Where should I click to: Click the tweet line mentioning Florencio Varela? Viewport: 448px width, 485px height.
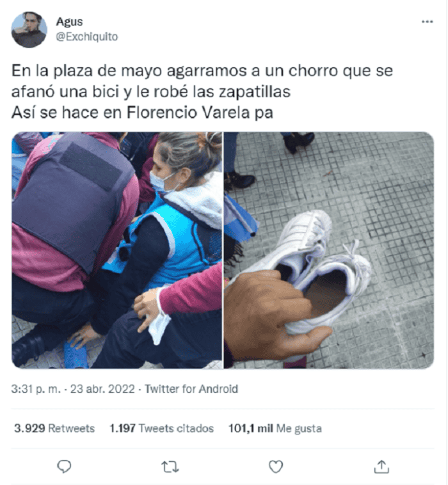tap(142, 113)
